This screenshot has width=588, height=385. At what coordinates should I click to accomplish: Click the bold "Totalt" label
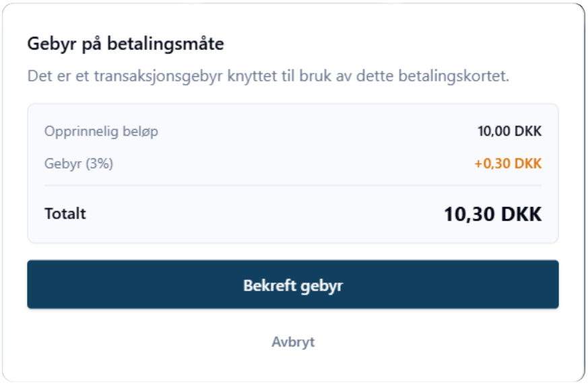(65, 214)
